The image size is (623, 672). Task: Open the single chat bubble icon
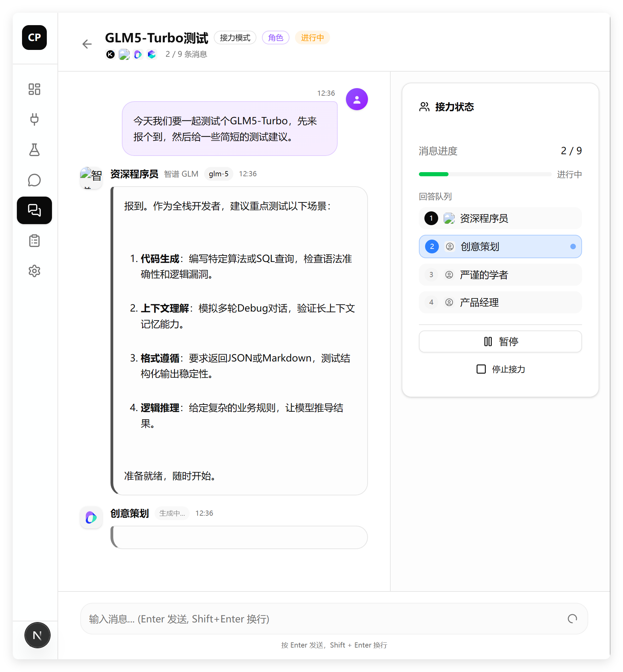pos(34,180)
